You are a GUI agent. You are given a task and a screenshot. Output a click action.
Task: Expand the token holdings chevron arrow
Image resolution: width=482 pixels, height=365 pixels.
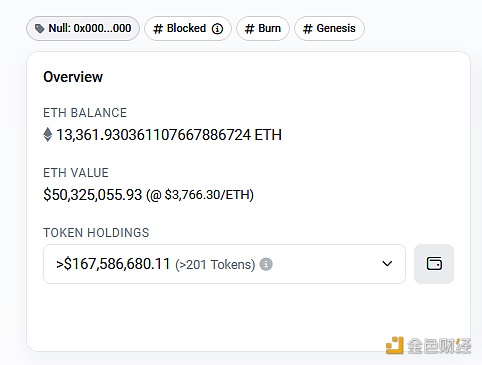tap(387, 264)
